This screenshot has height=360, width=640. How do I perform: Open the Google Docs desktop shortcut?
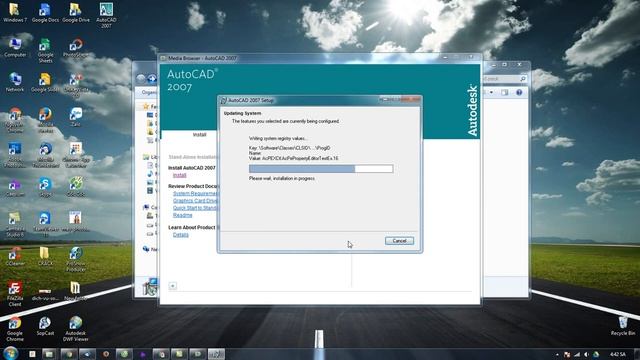click(x=45, y=13)
